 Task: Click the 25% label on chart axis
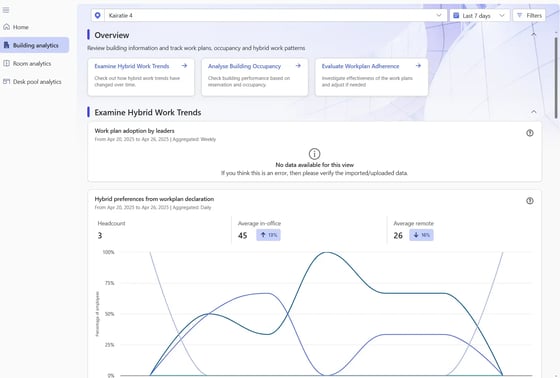[x=109, y=345]
